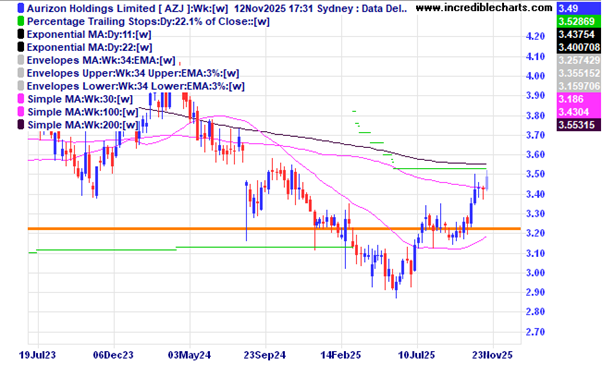Select the Percentage Trailing Stops Dy:22.1% legend label

point(148,21)
